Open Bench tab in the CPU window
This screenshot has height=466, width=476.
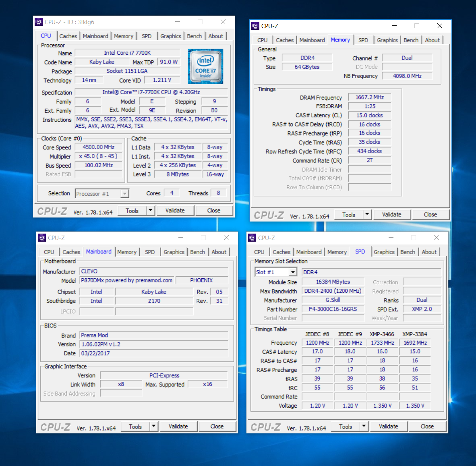pos(194,36)
